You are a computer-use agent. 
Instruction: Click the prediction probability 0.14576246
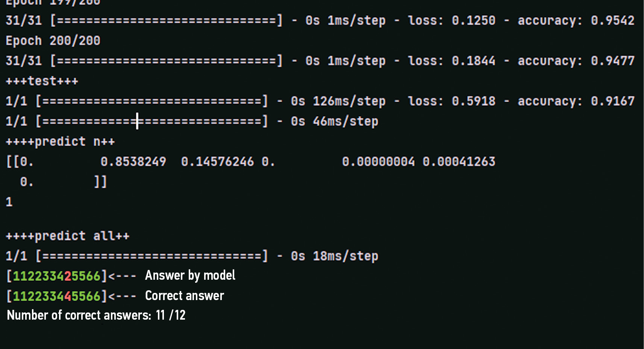coord(217,162)
